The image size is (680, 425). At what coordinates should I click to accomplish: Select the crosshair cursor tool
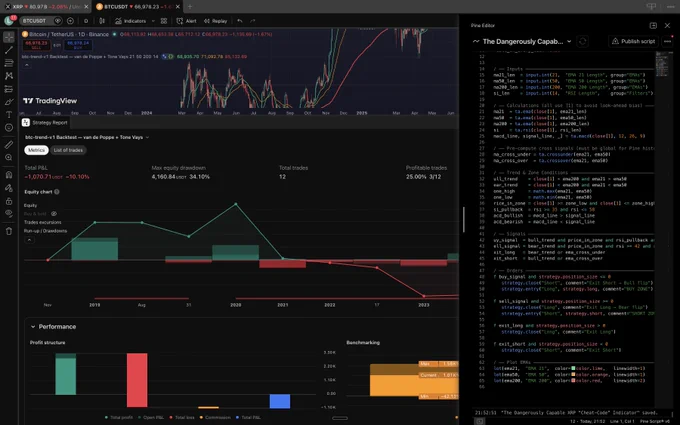9,37
